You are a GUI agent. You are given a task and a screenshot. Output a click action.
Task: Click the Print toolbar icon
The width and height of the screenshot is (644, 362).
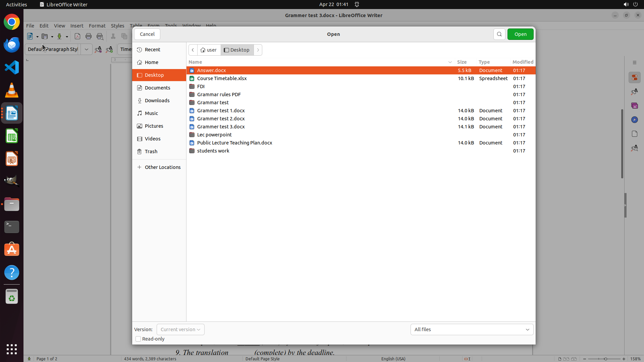pos(89,37)
